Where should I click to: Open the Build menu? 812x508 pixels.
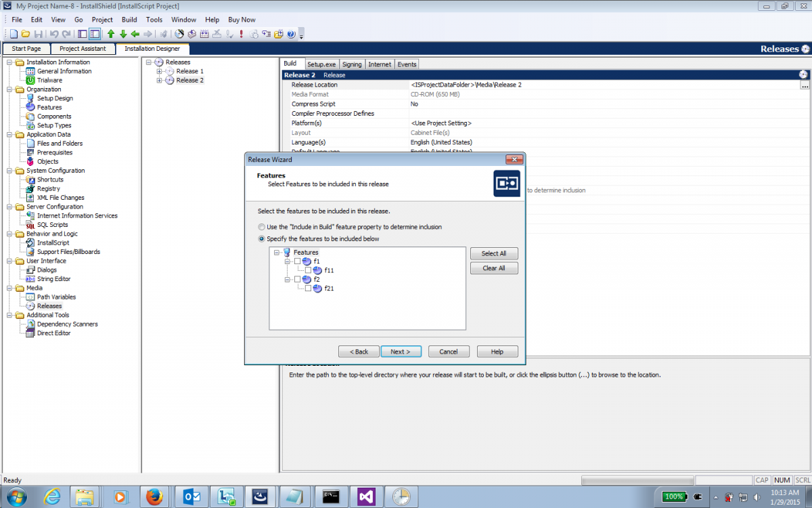coord(129,20)
